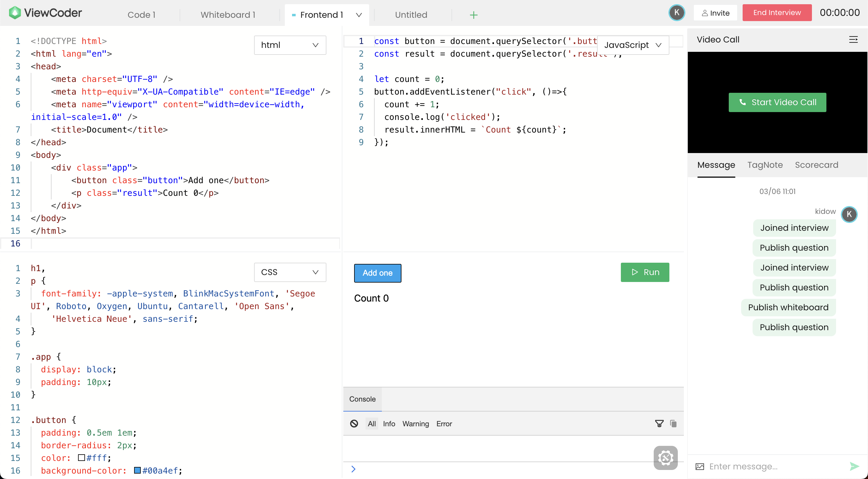Clear the console with the ban icon
Image resolution: width=868 pixels, height=479 pixels.
click(354, 424)
